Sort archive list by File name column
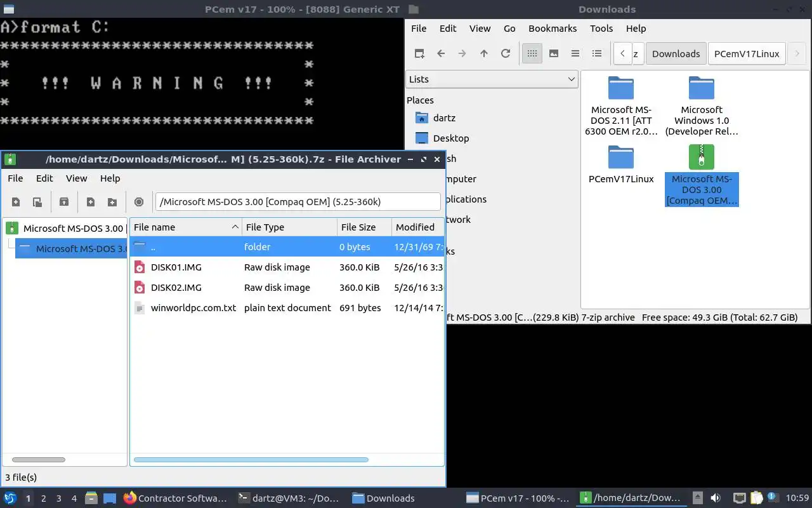 (x=186, y=227)
